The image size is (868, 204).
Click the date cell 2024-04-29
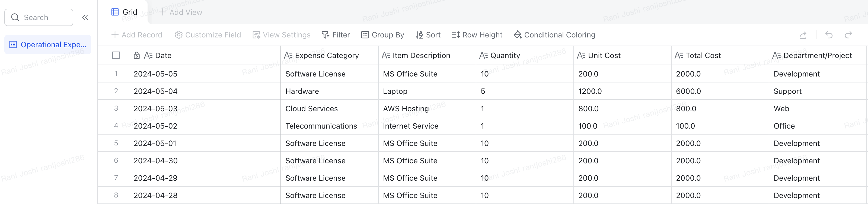pos(206,178)
